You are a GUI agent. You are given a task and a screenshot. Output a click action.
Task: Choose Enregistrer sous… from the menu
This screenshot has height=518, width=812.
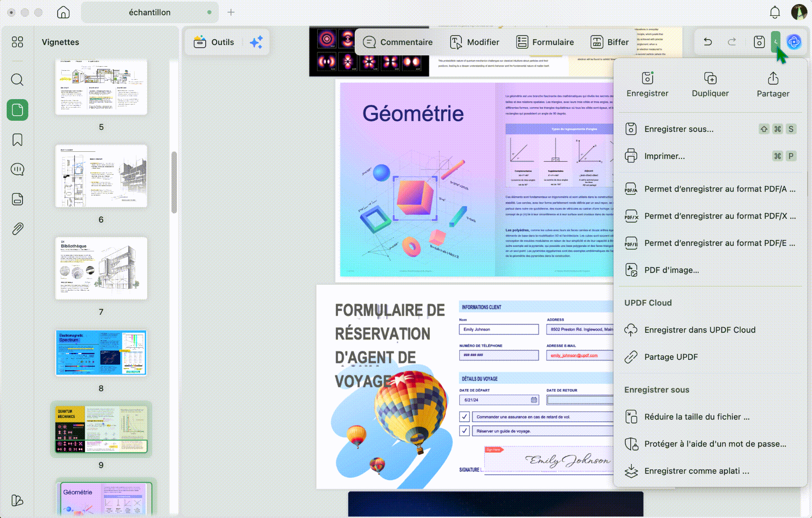(x=710, y=129)
